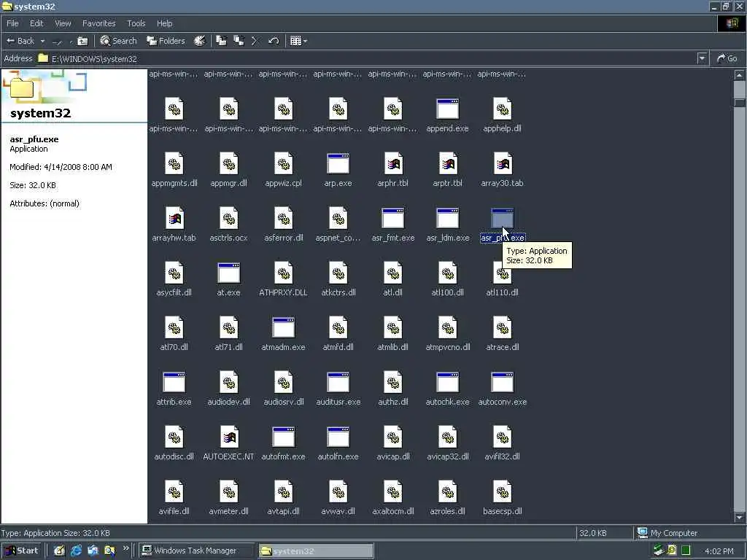Screen dimensions: 747x560
Task: Select the avicap32.dll file
Action: (447, 444)
